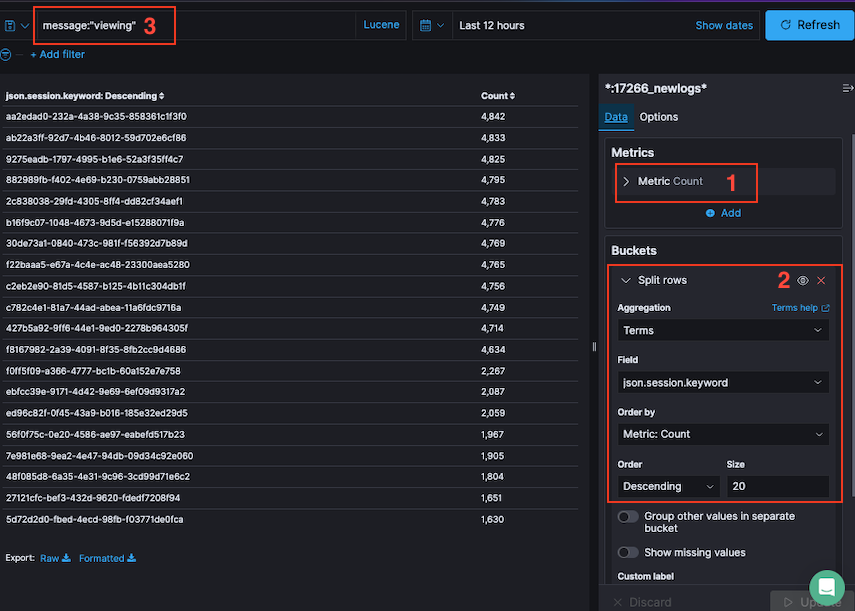Open the Aggregation Terms dropdown

tap(723, 330)
